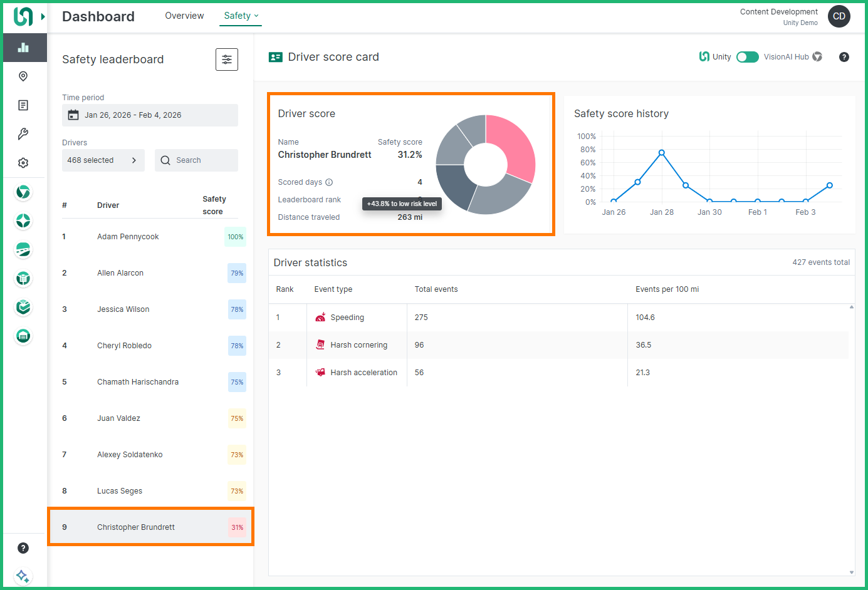Screen dimensions: 868x590
Task: Open the AI sparkle assistant icon
Action: coord(23,576)
